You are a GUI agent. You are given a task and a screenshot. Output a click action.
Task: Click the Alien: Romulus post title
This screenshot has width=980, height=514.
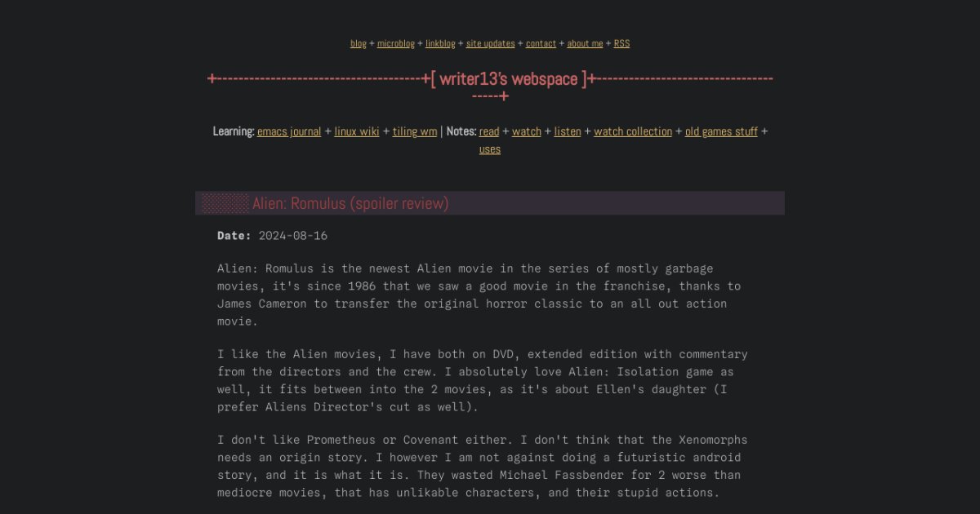[350, 204]
